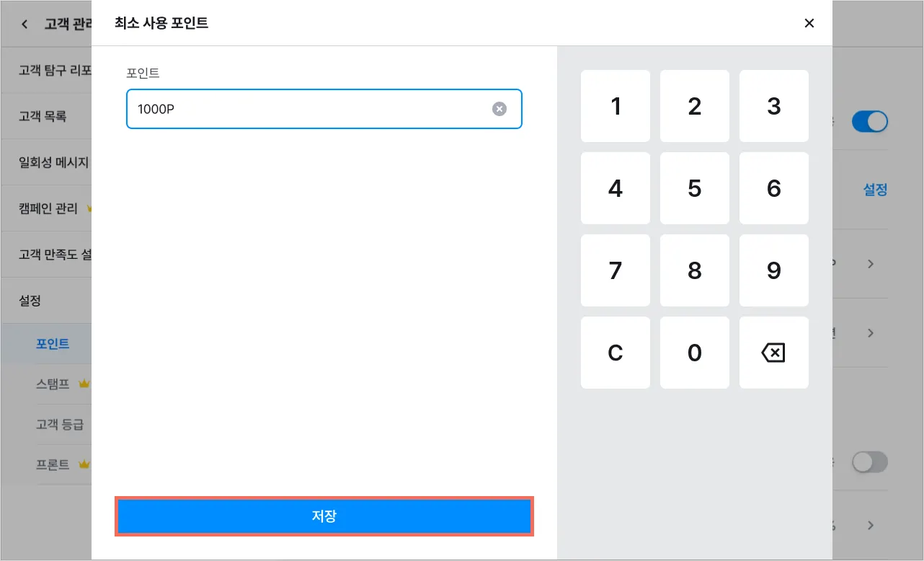The width and height of the screenshot is (924, 561).
Task: Clear the point input field text
Action: (x=499, y=109)
